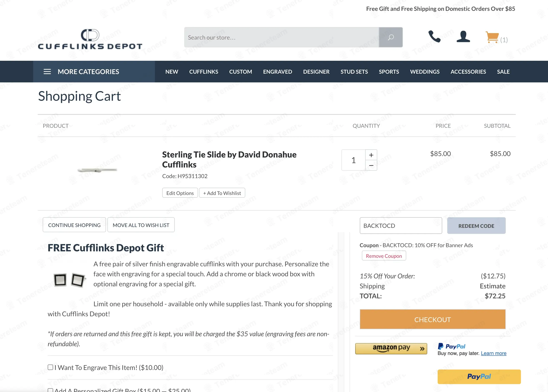548x392 pixels.
Task: Open the user account icon
Action: [463, 36]
